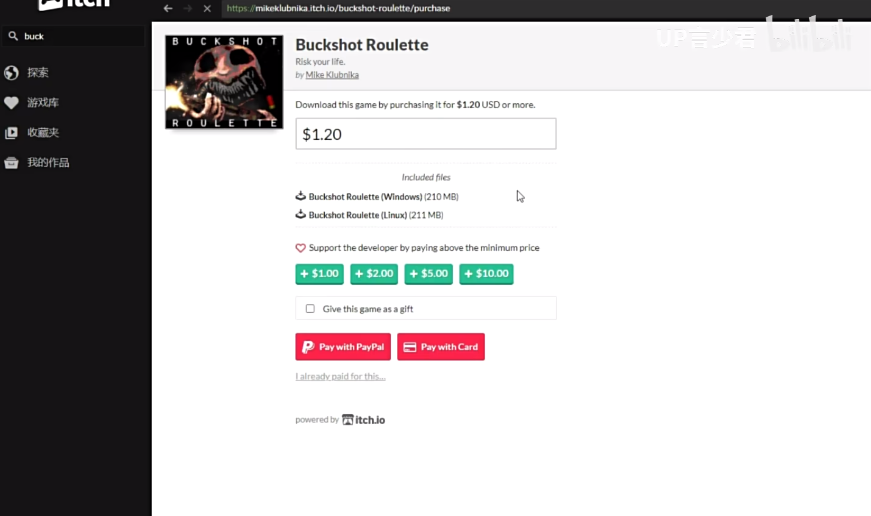This screenshot has width=871, height=516.
Task: Open Mike Klubnika's author page link
Action: pos(332,75)
